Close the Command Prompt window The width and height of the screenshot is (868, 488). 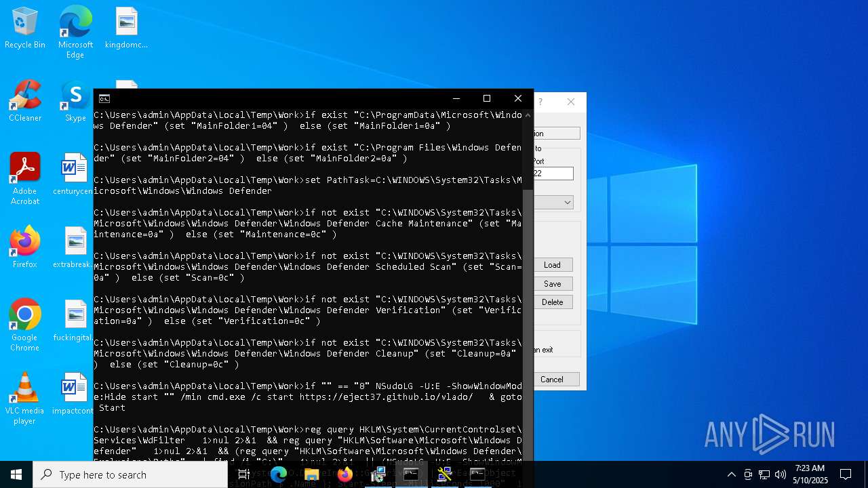click(x=518, y=99)
